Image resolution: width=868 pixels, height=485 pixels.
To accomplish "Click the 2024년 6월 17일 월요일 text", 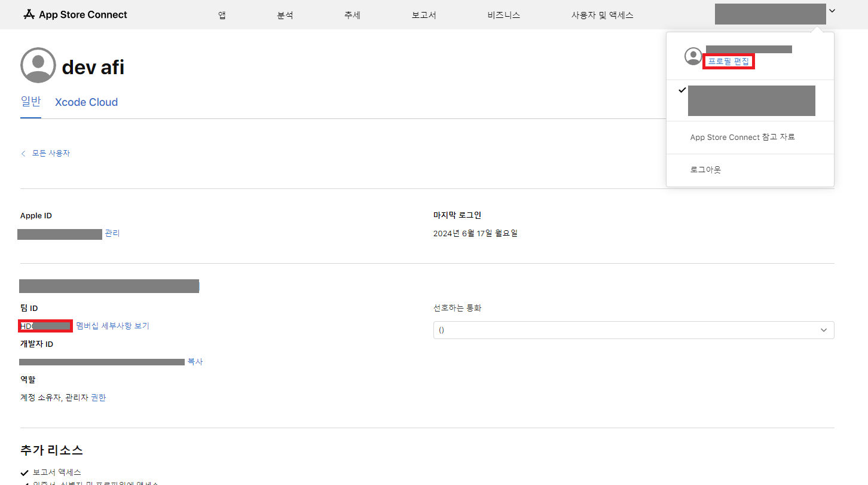I will (x=475, y=233).
